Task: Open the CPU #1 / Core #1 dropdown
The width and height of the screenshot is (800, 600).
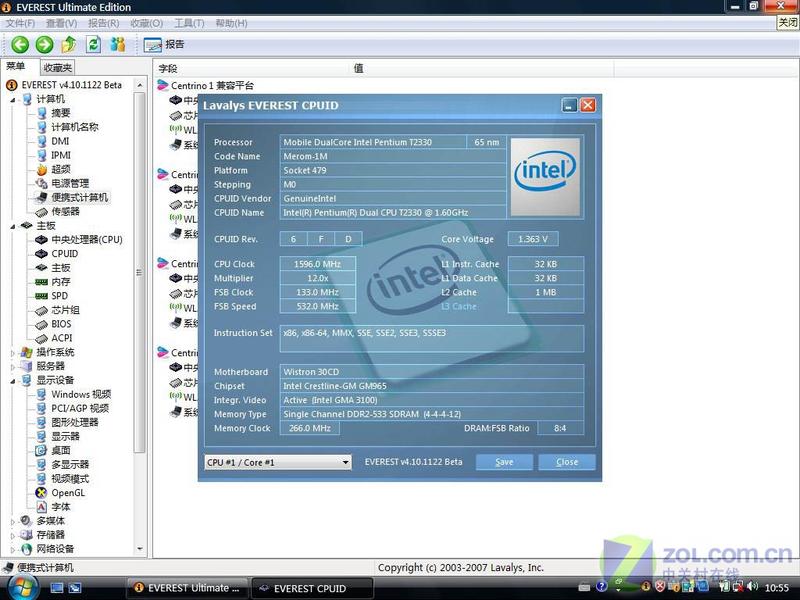Action: pos(278,462)
